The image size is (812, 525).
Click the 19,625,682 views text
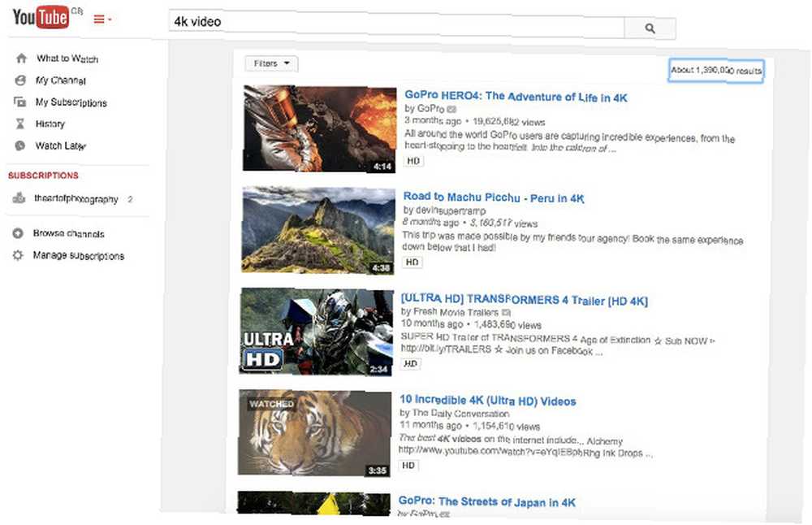pos(508,122)
